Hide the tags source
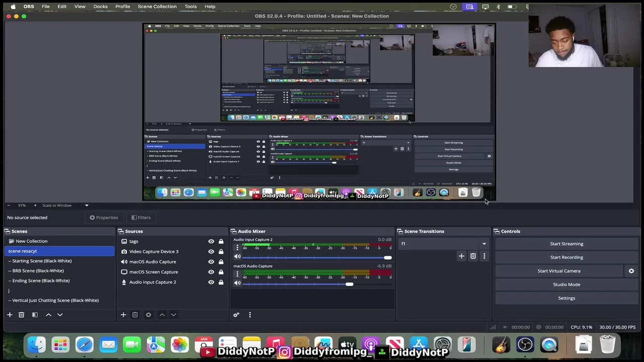644x362 pixels. coord(211,241)
